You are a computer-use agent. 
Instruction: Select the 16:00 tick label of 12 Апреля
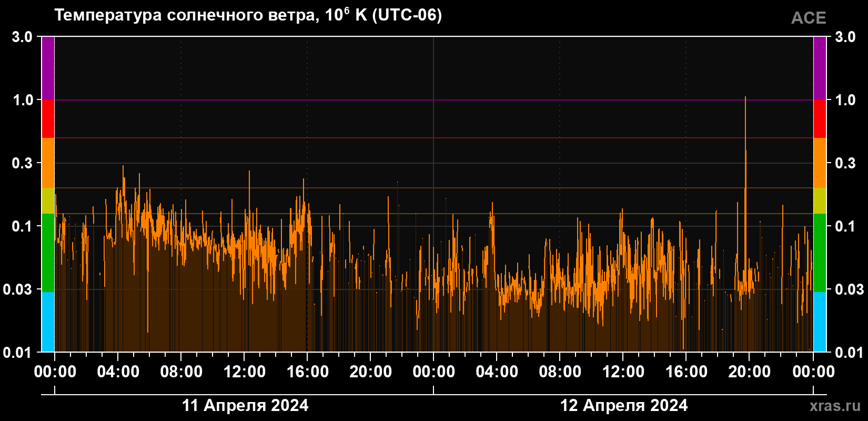tap(687, 372)
